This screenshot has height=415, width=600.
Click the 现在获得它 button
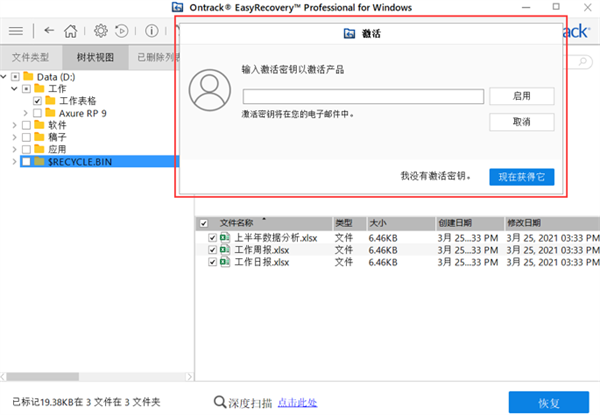[522, 177]
